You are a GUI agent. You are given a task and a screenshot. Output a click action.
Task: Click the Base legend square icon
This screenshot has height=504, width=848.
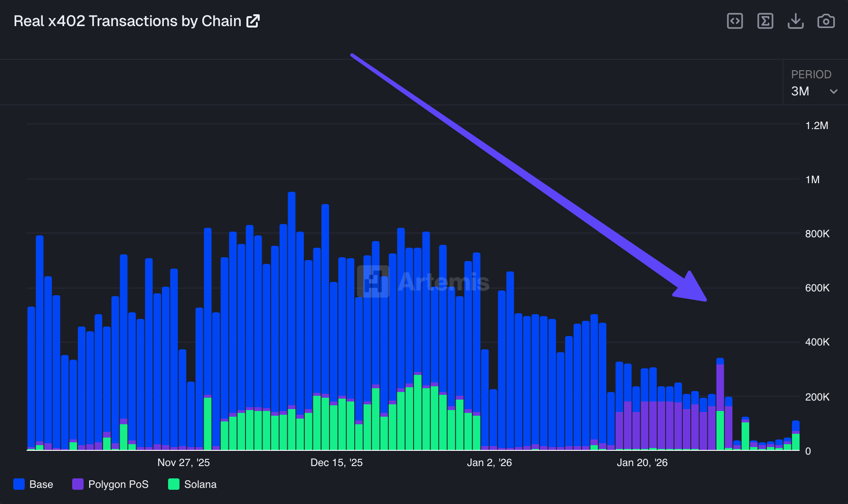[x=19, y=484]
